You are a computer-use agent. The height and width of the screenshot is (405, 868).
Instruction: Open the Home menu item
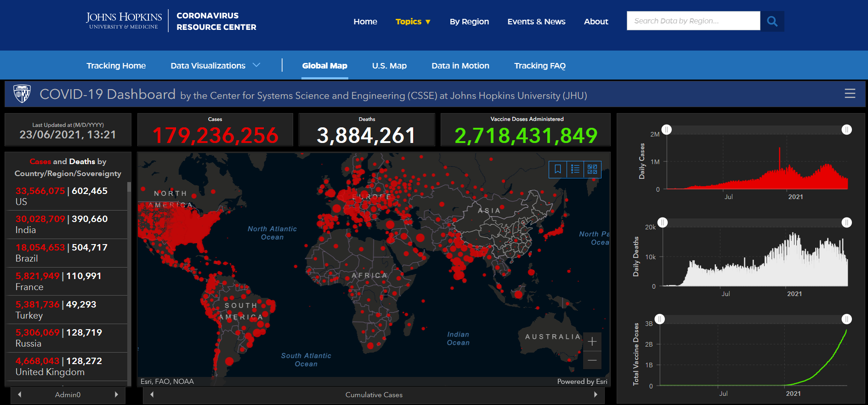click(x=365, y=22)
